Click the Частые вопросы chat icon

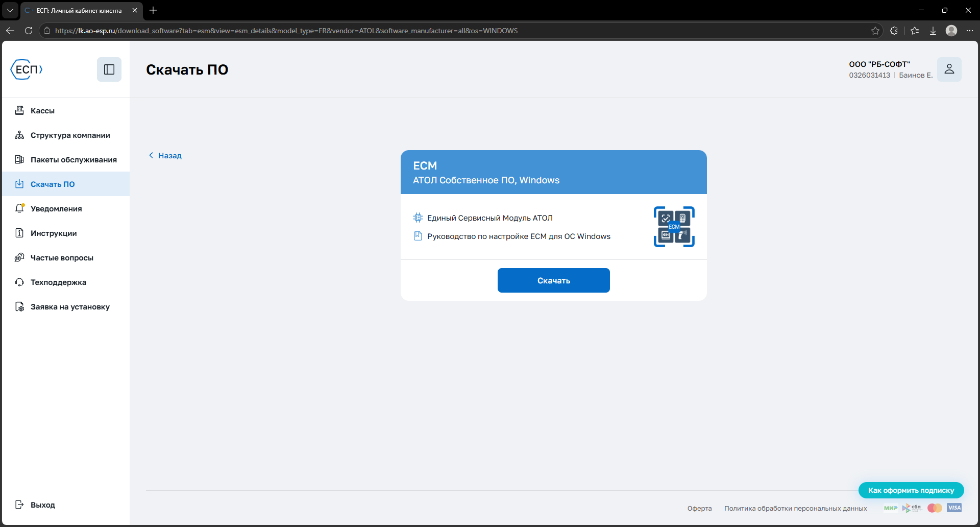point(19,257)
